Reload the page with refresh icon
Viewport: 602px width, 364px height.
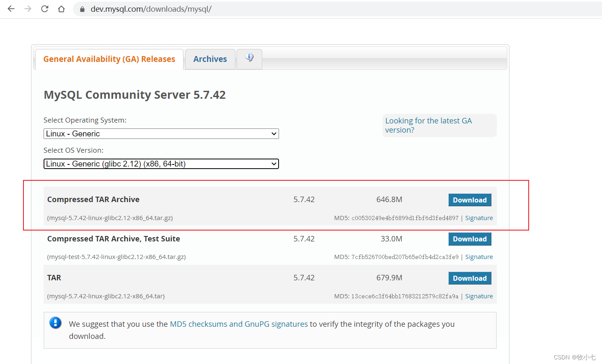coord(45,9)
